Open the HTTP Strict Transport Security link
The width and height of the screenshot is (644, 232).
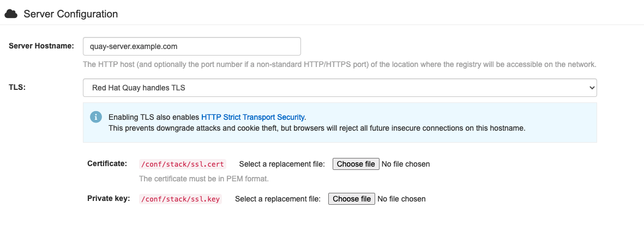pyautogui.click(x=253, y=117)
